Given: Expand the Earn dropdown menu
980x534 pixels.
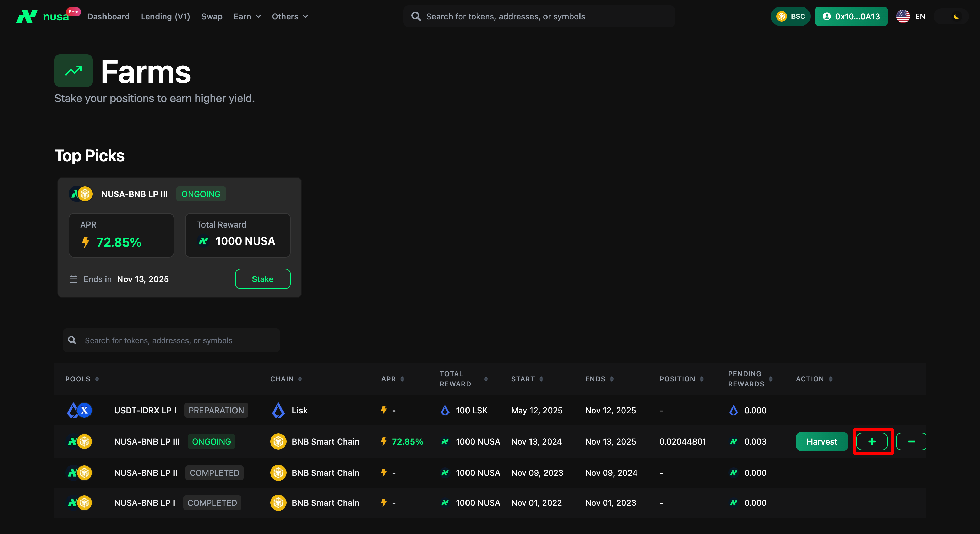Looking at the screenshot, I should [x=247, y=16].
